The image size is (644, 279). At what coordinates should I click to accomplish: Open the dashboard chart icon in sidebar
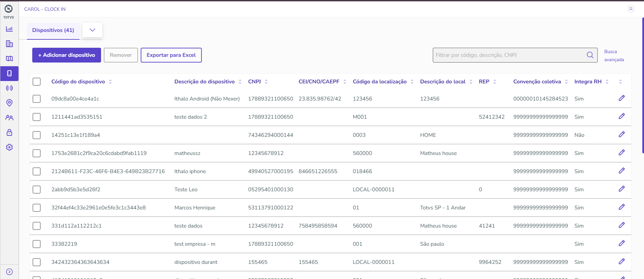coord(9,29)
